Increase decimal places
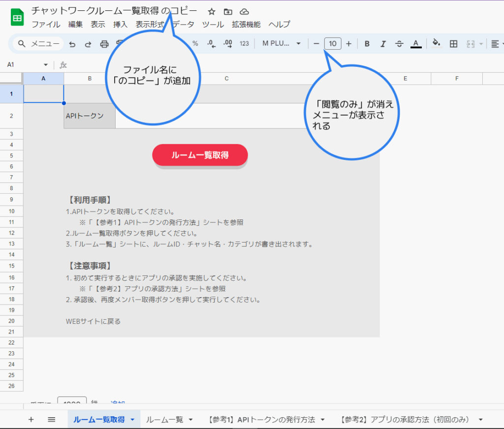 [227, 44]
